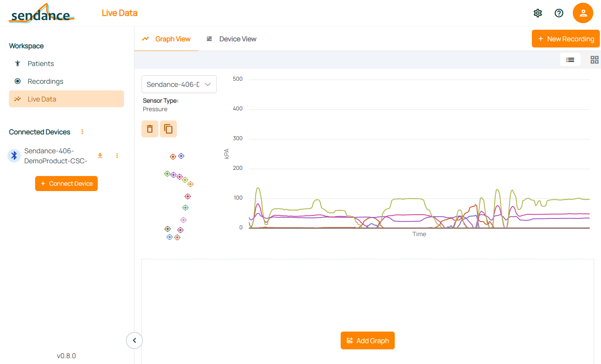Click the Pressure sensor type value
Screen dimensions: 601x364
pos(155,109)
